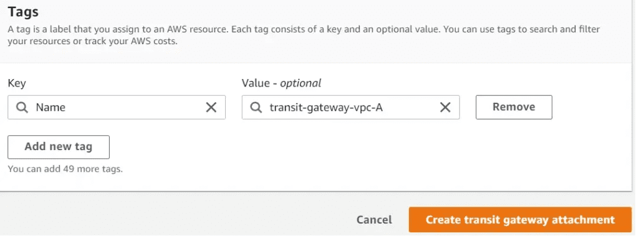This screenshot has width=644, height=236.
Task: Remove the Name tag row
Action: click(x=514, y=107)
